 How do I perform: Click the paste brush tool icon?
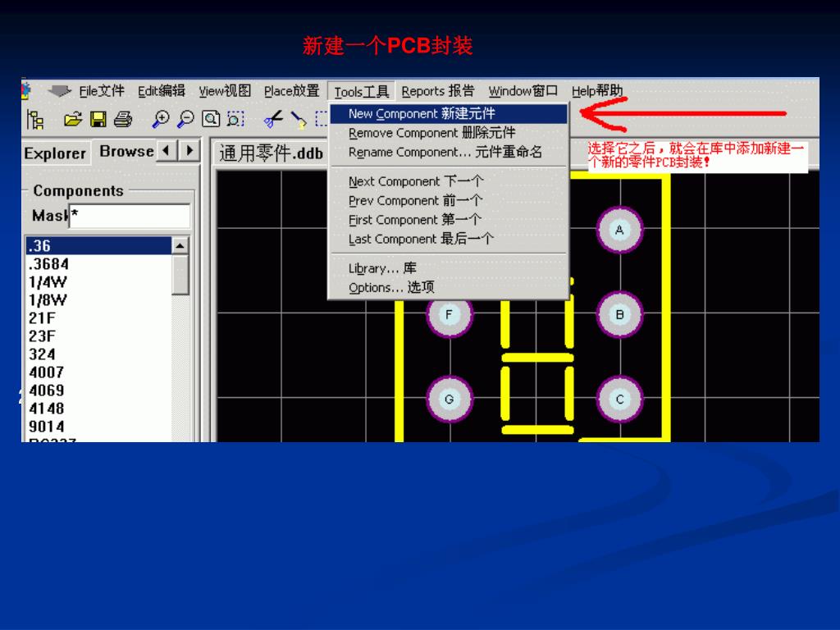pyautogui.click(x=299, y=120)
